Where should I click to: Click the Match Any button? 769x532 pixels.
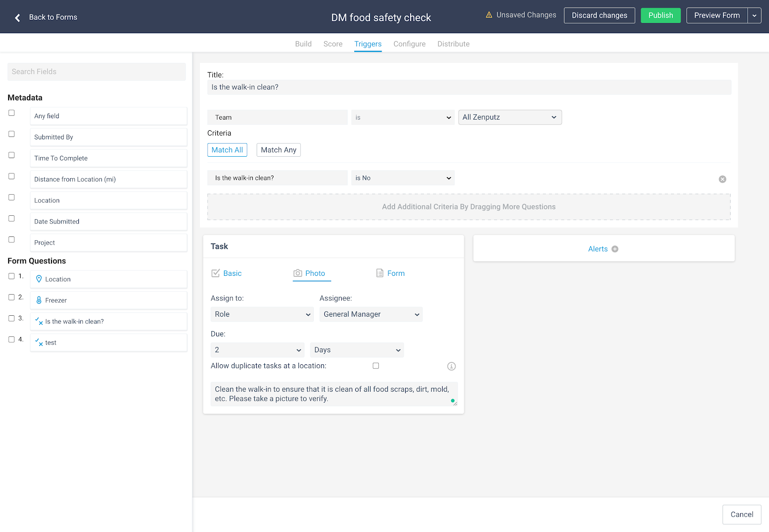pos(279,150)
